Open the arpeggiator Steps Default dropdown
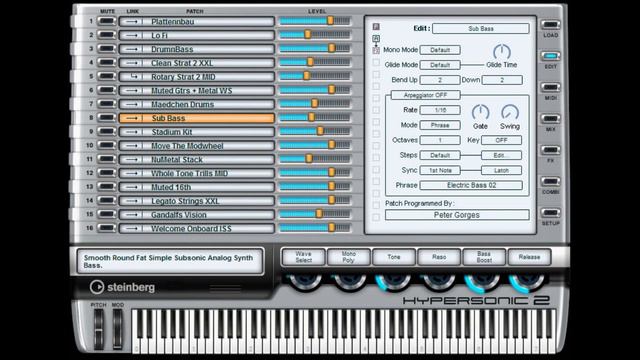Image resolution: width=640 pixels, height=360 pixels. [x=440, y=155]
